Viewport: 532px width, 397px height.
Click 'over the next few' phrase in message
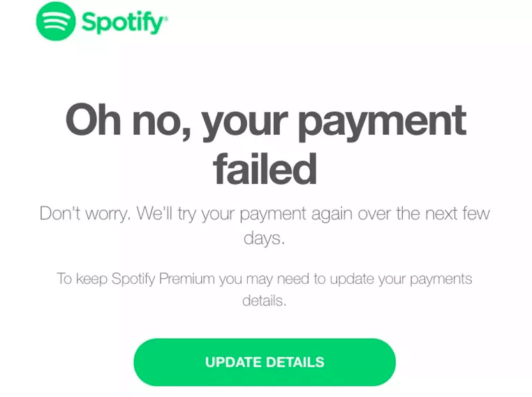coord(424,214)
